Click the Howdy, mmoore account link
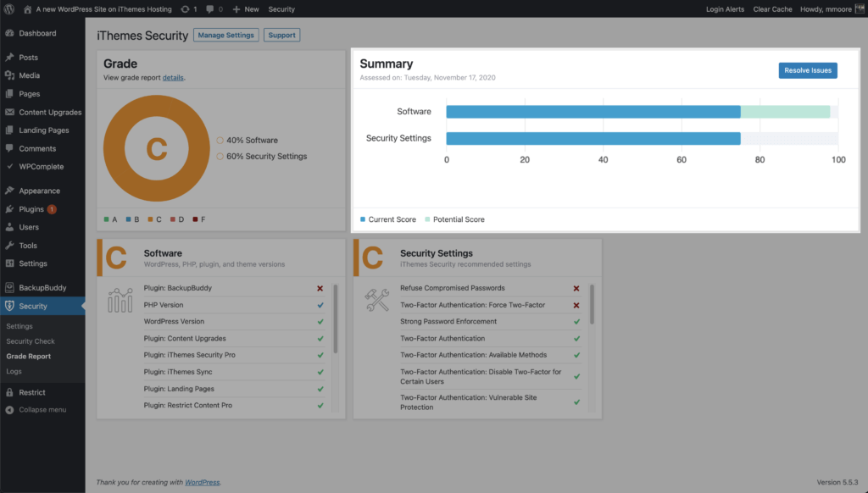 pos(826,9)
